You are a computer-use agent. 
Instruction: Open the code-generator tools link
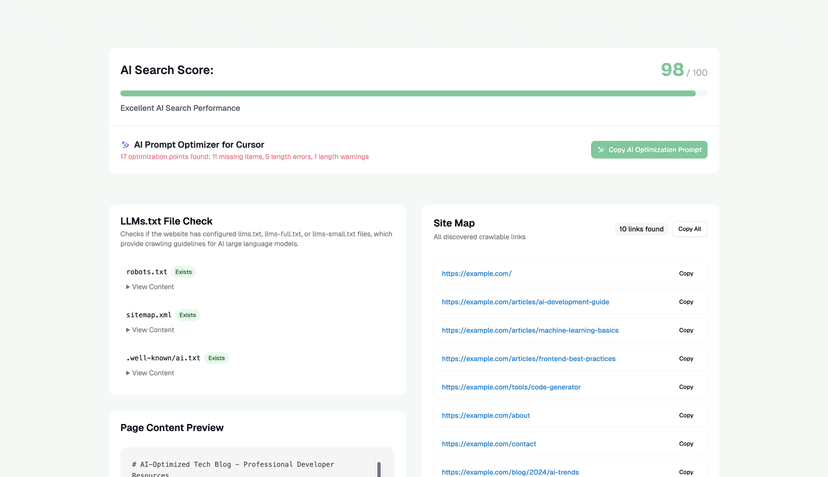tap(511, 387)
